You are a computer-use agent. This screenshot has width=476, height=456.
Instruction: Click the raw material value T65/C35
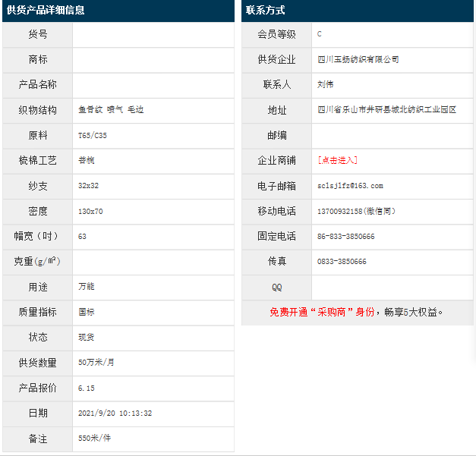[x=93, y=135]
